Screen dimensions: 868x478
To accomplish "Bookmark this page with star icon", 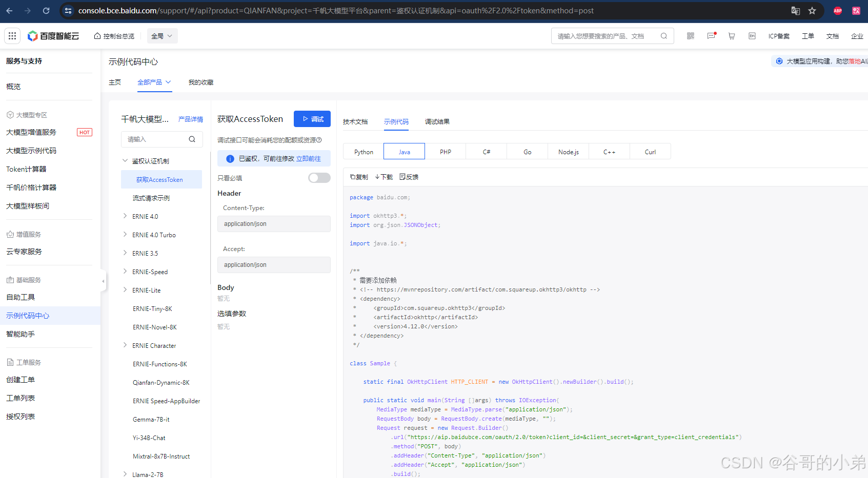I will point(812,11).
